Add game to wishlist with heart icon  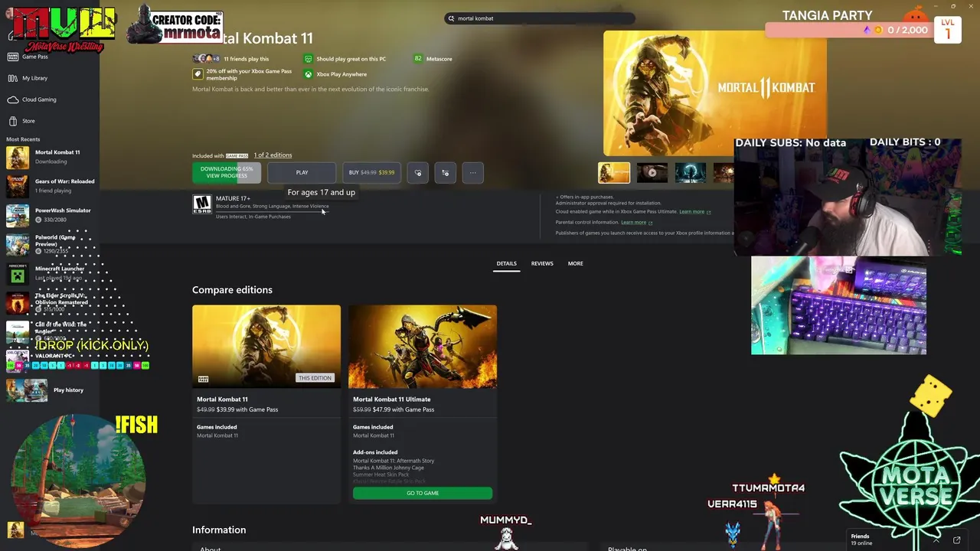[x=418, y=173]
